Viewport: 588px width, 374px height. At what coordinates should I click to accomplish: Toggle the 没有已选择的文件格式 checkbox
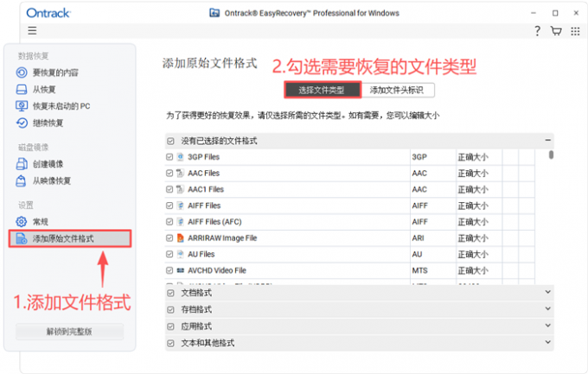(x=170, y=141)
